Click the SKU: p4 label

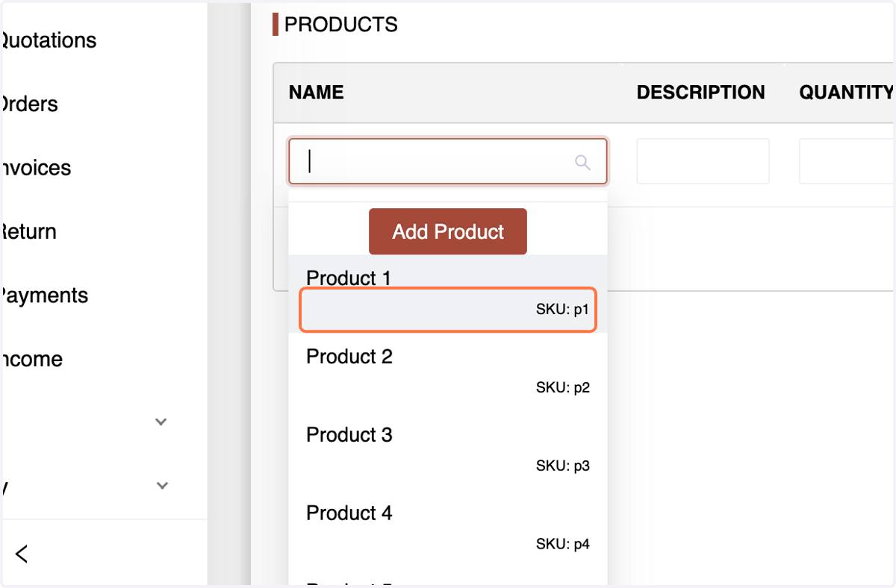click(x=563, y=544)
